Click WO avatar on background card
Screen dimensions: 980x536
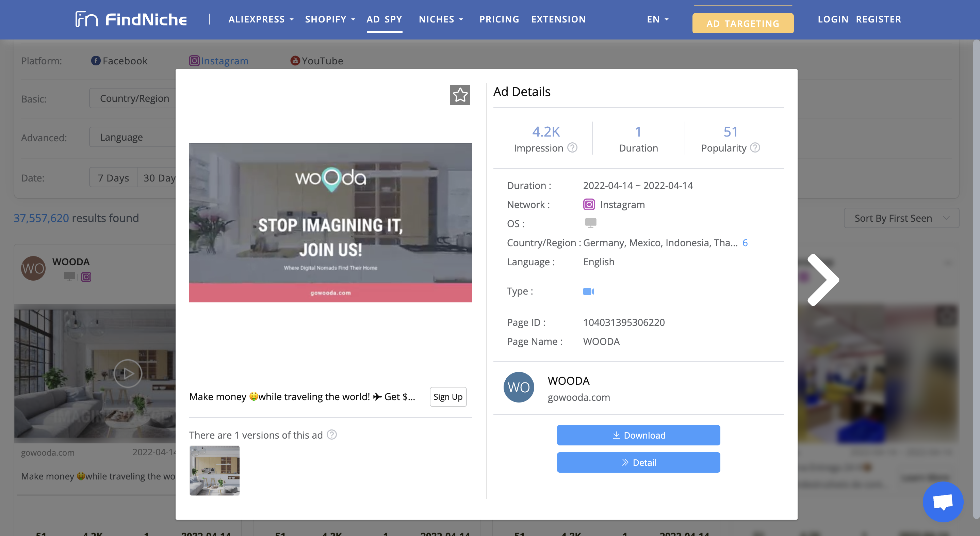click(33, 268)
